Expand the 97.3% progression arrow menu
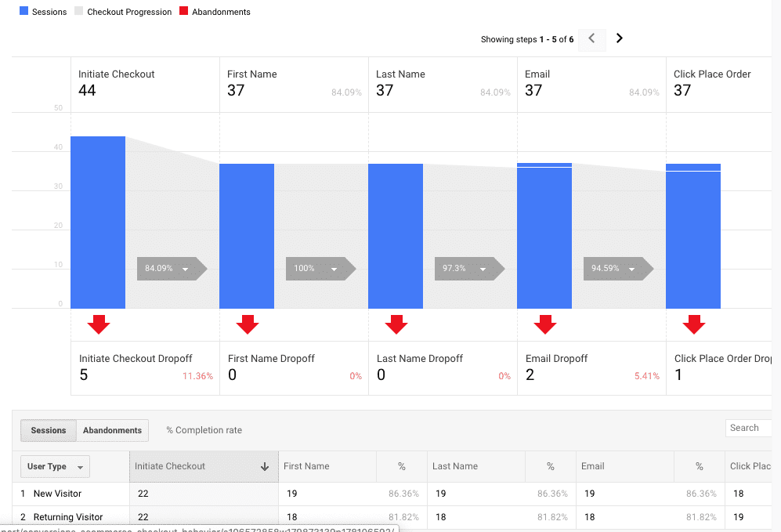 (x=483, y=269)
